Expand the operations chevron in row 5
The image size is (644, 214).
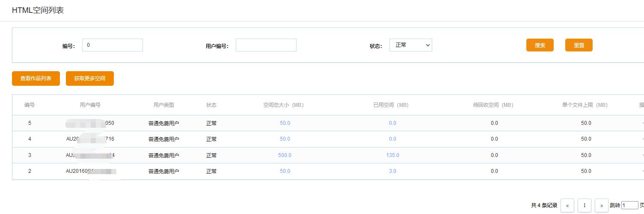pos(642,123)
